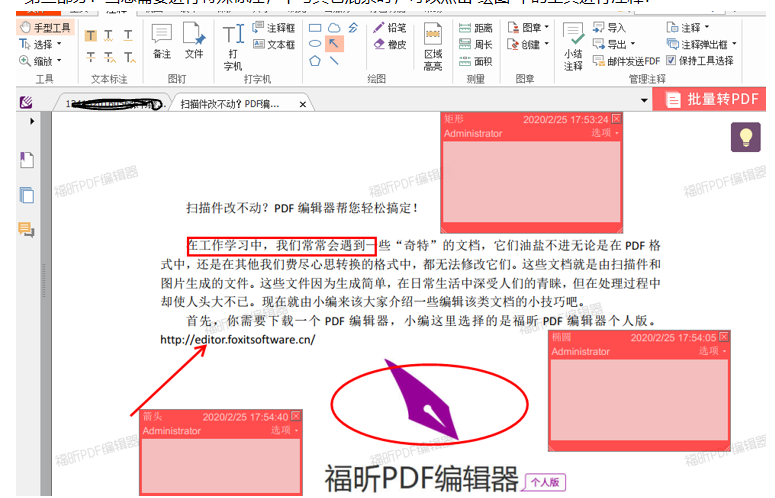Click the purple Foxit start page icon
Screen dimensions: 775x498
(x=26, y=102)
